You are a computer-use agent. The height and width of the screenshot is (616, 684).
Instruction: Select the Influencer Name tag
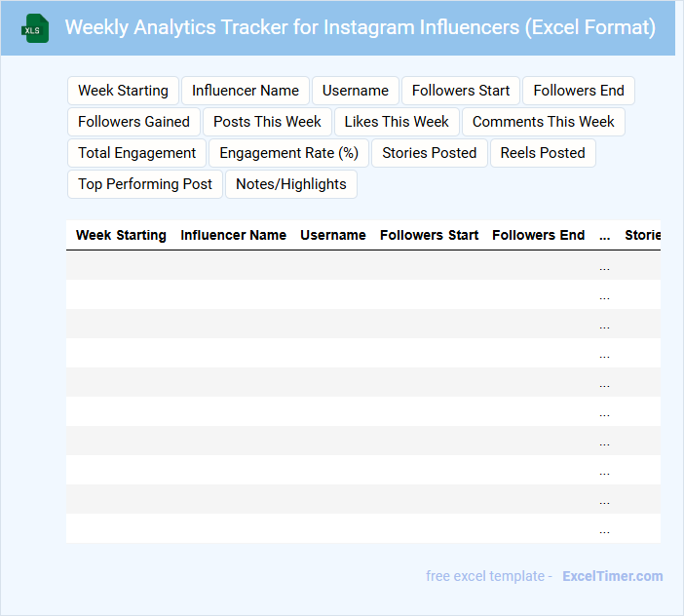pyautogui.click(x=246, y=91)
